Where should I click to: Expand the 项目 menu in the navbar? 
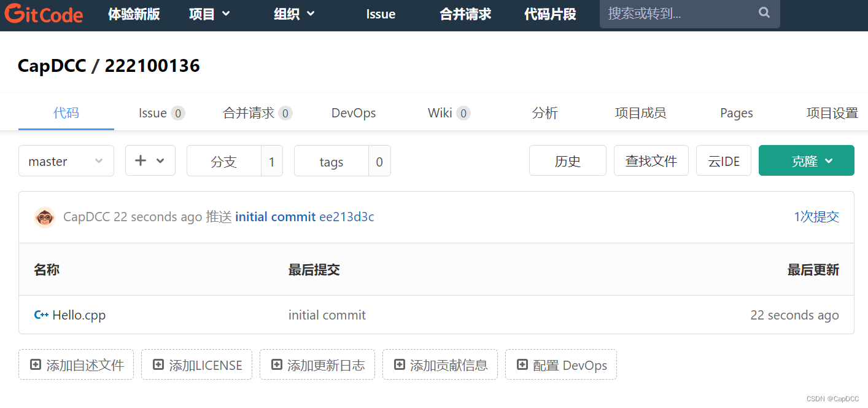pos(210,14)
